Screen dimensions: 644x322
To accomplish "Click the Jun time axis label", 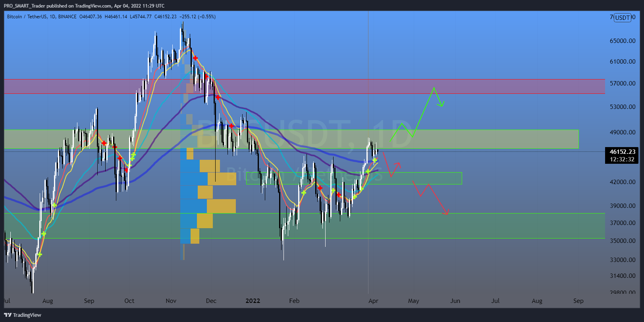I will pos(455,301).
